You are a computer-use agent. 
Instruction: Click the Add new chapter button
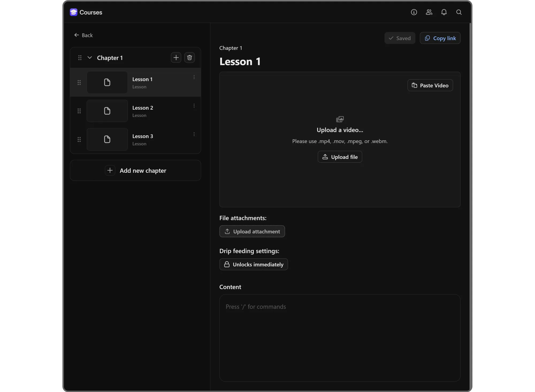click(x=135, y=171)
